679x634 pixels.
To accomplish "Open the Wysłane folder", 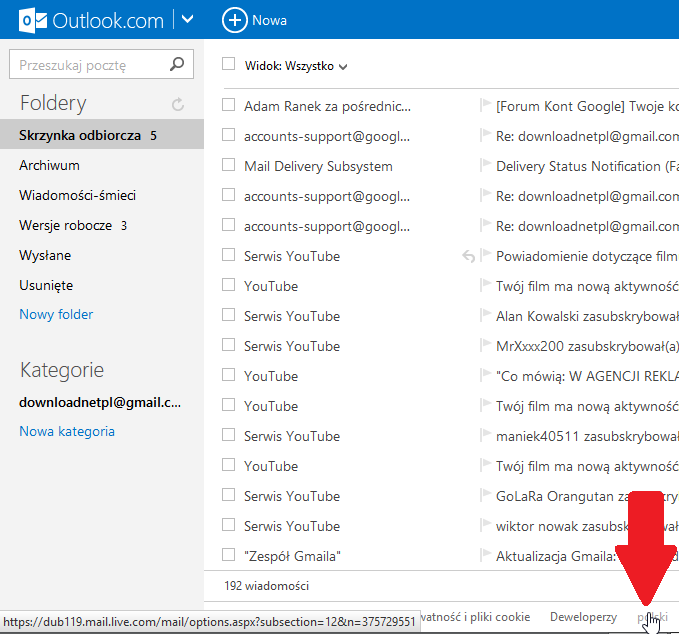I will tap(45, 256).
